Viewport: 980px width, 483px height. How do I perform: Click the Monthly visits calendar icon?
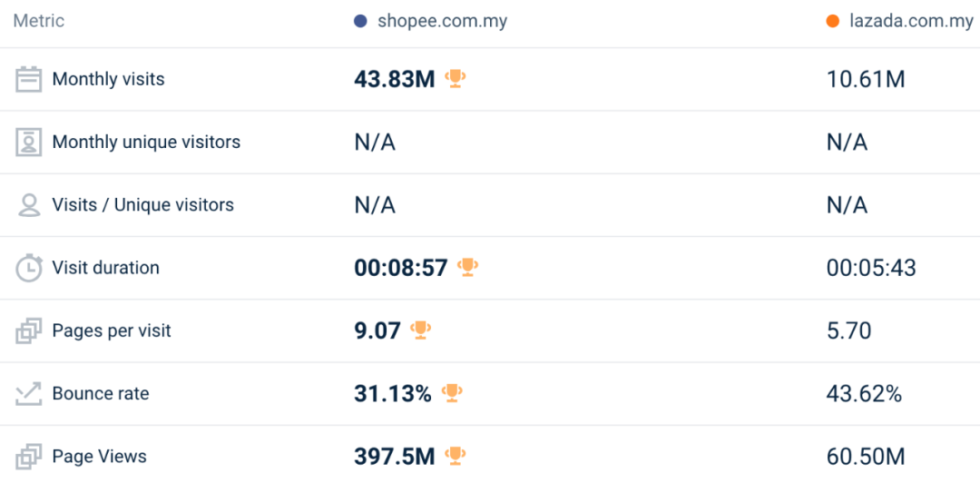(29, 80)
